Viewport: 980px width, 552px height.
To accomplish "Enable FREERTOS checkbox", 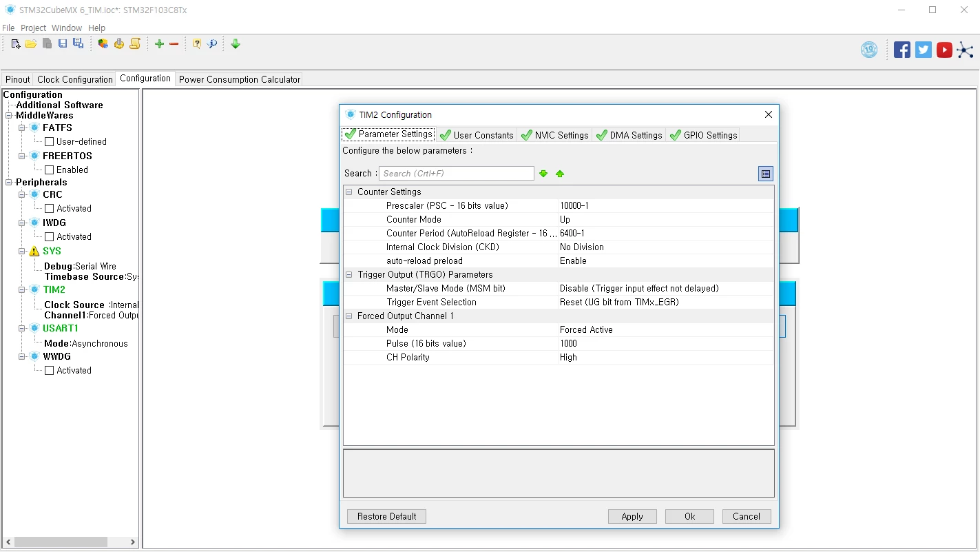I will coord(49,170).
